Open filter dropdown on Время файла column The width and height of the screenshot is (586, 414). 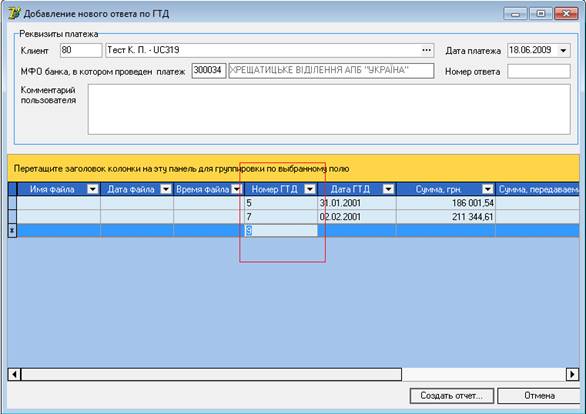[x=236, y=189]
